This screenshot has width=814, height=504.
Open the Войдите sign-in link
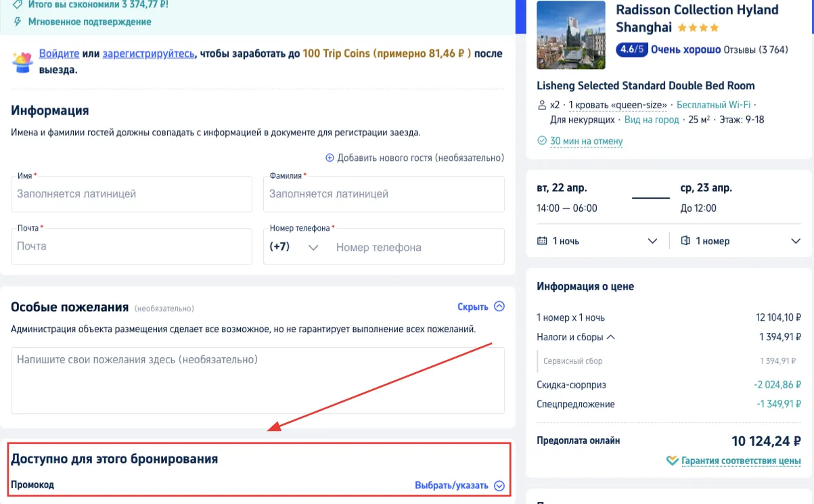coord(59,53)
